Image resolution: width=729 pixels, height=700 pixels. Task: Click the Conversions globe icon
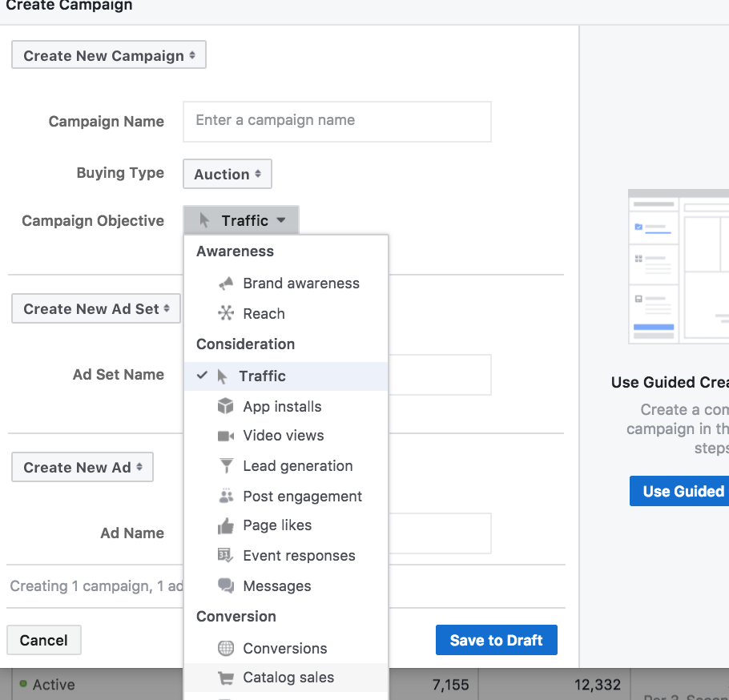pos(226,648)
